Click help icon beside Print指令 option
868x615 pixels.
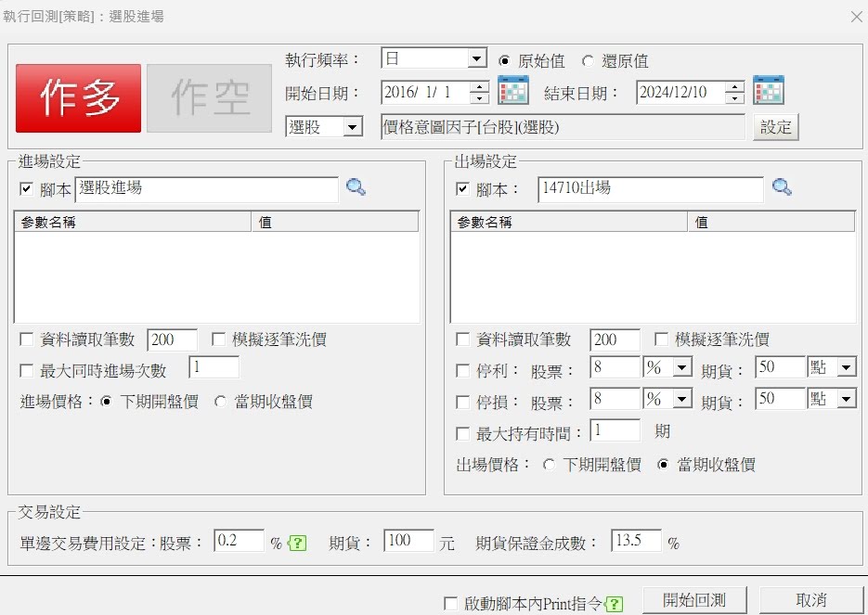point(614,604)
